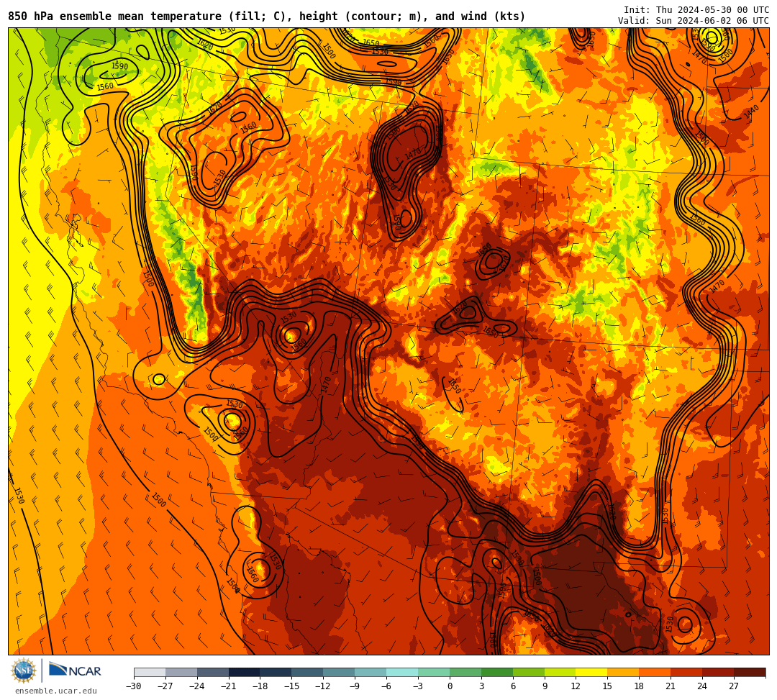Pick the -21 to -18 darkest navy swatch

point(245,672)
